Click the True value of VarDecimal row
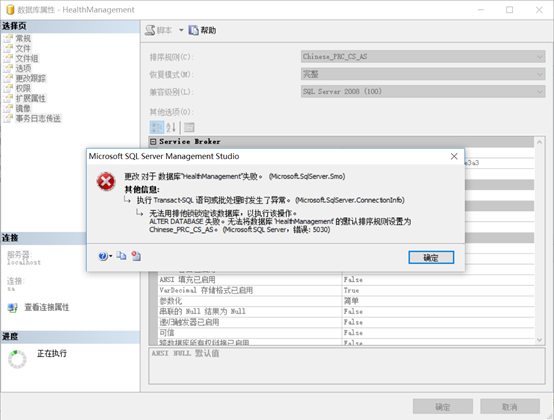 pos(351,290)
